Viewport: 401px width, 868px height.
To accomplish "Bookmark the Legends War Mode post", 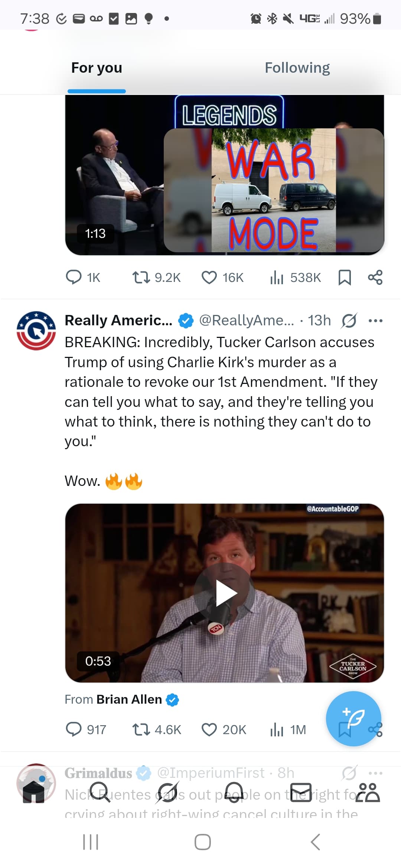I will 345,277.
